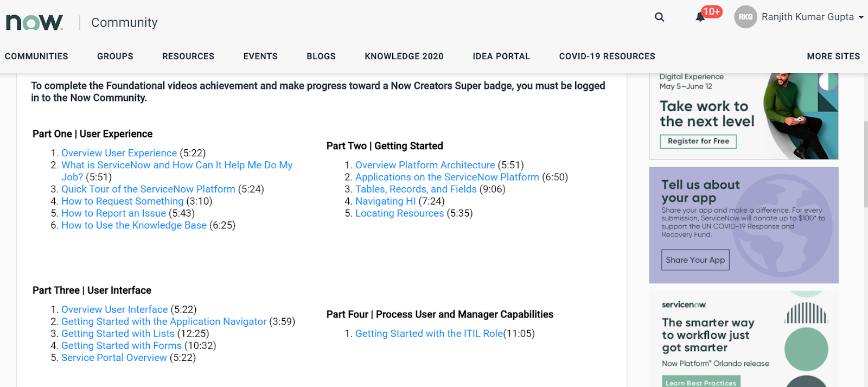Image resolution: width=868 pixels, height=387 pixels.
Task: Click Part Four | Process User and Manager Capabilities heading
Action: [x=440, y=314]
